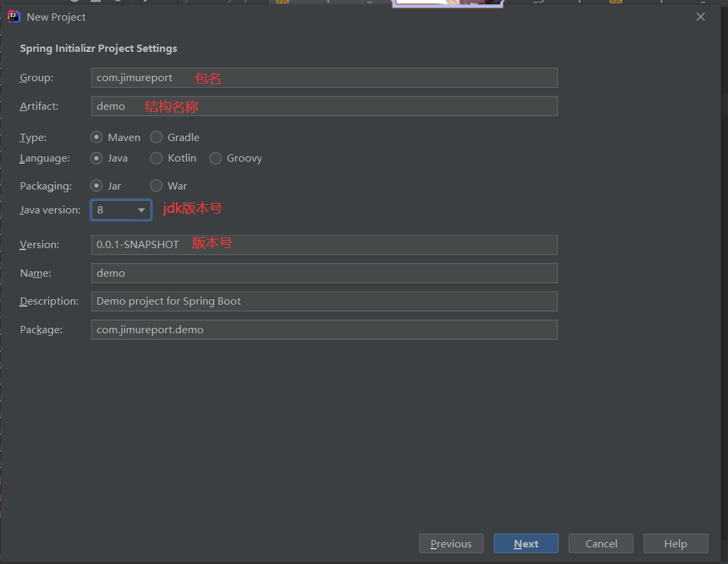Image resolution: width=728 pixels, height=564 pixels.
Task: Click the Description label
Action: click(49, 301)
